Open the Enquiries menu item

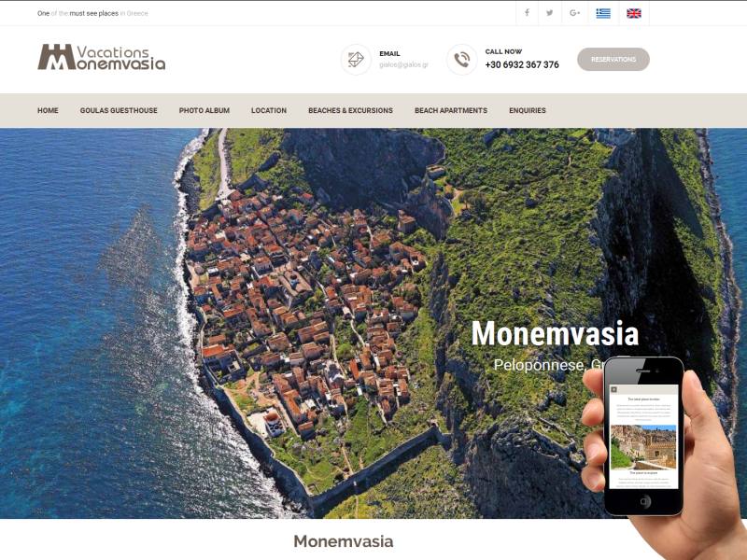(x=528, y=110)
